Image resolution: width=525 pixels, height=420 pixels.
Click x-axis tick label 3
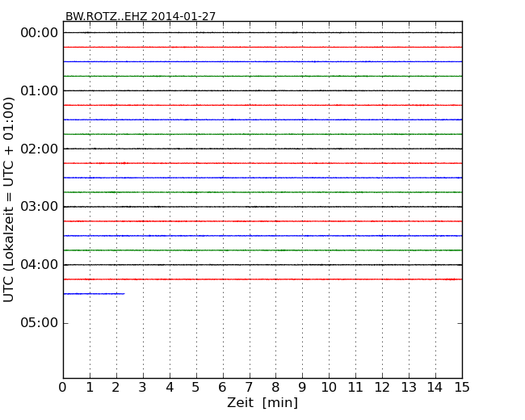click(143, 387)
